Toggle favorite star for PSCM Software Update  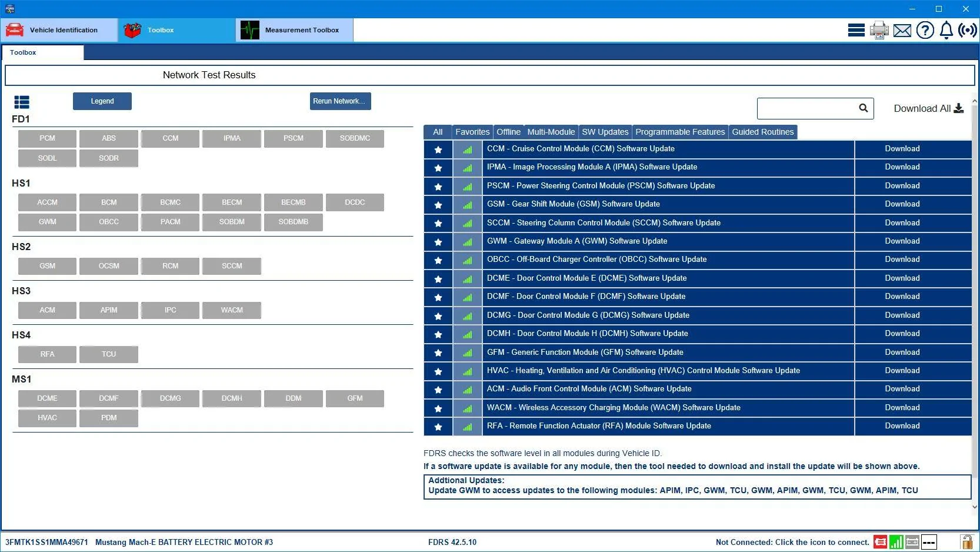click(438, 187)
